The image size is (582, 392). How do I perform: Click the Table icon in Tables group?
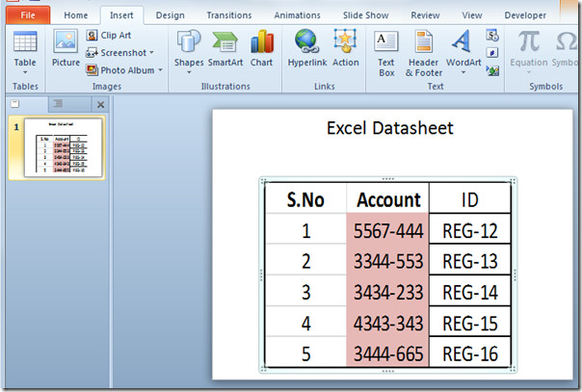[x=25, y=41]
